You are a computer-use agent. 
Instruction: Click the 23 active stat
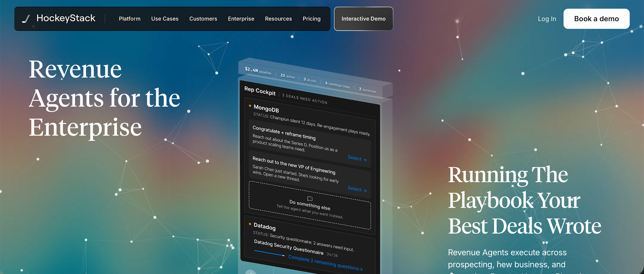287,76
